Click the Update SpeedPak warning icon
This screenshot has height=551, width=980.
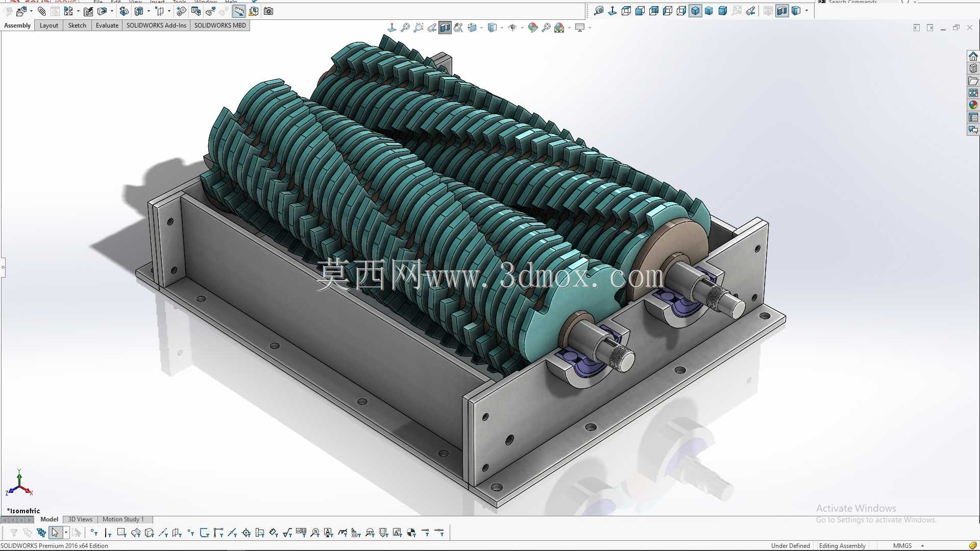coord(253,11)
